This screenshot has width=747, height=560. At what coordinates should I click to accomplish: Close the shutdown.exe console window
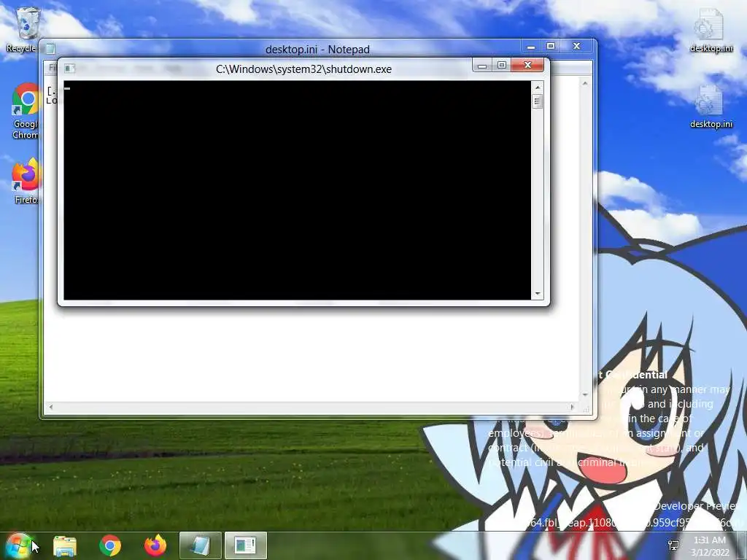(x=527, y=65)
